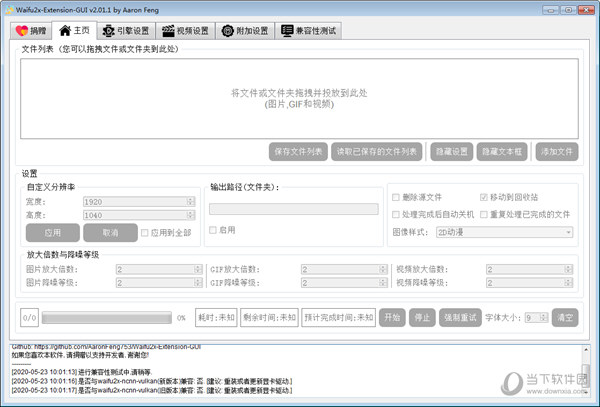Viewport: 600px width, 407px height.
Task: Click log line at 10:01:17
Action: click(x=152, y=391)
